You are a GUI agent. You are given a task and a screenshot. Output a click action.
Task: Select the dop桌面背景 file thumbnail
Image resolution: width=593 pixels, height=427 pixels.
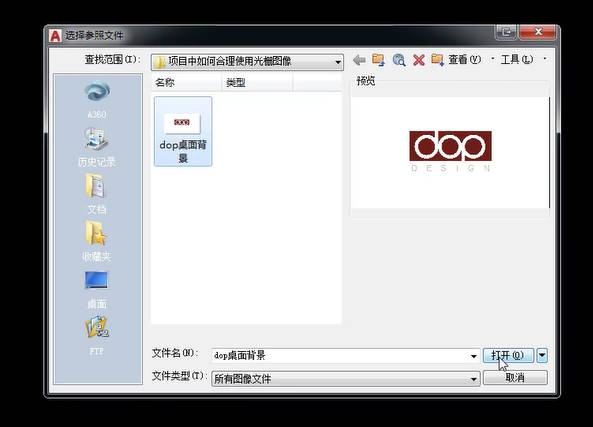pos(183,131)
